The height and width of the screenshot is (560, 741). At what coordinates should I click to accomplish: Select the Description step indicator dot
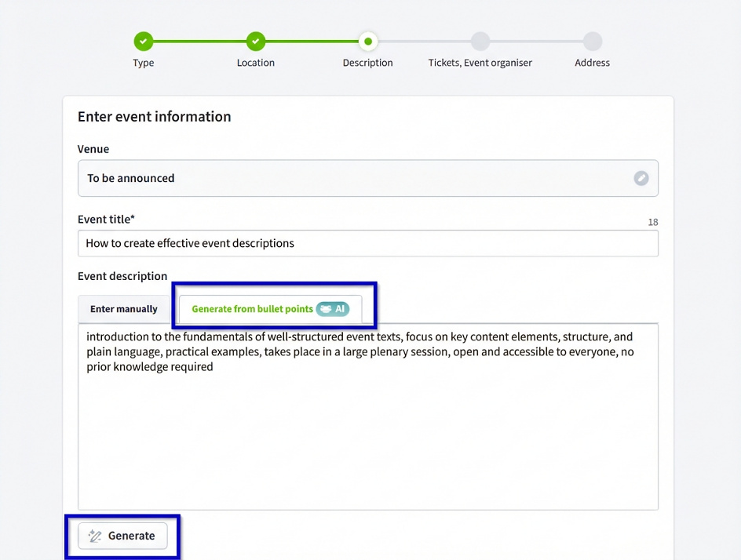[x=368, y=41]
